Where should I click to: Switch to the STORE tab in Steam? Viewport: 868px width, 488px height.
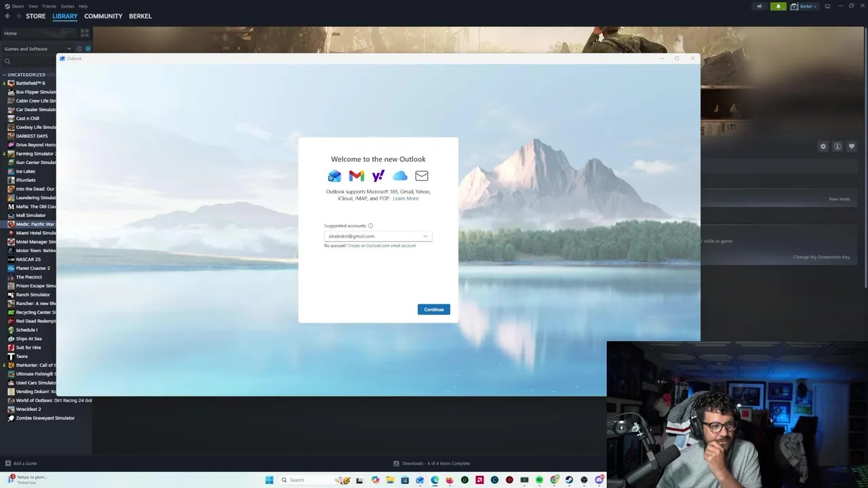pos(35,16)
